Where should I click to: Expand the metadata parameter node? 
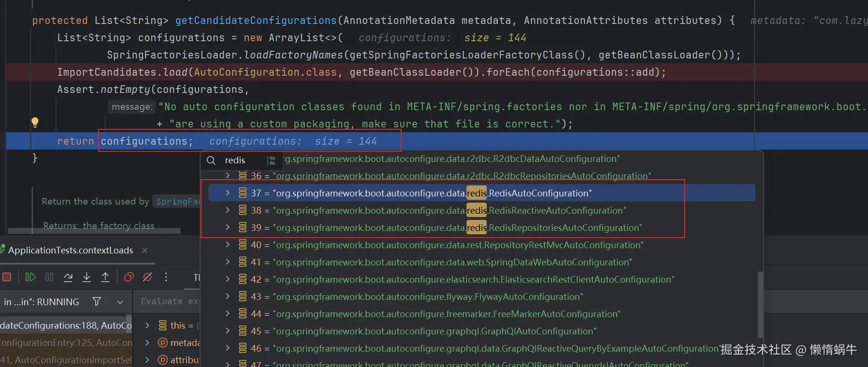click(x=147, y=343)
